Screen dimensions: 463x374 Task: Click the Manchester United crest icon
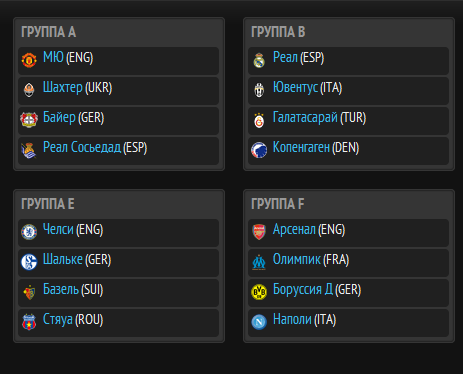coord(29,60)
